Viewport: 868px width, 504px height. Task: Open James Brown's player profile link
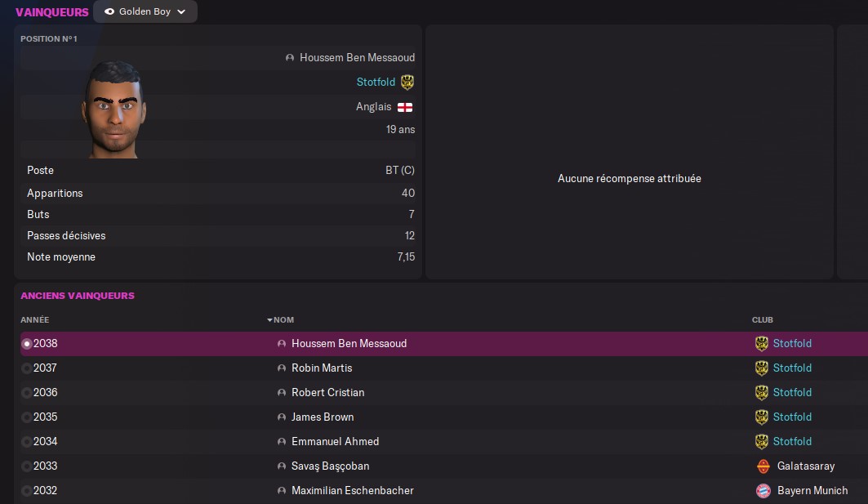point(323,417)
